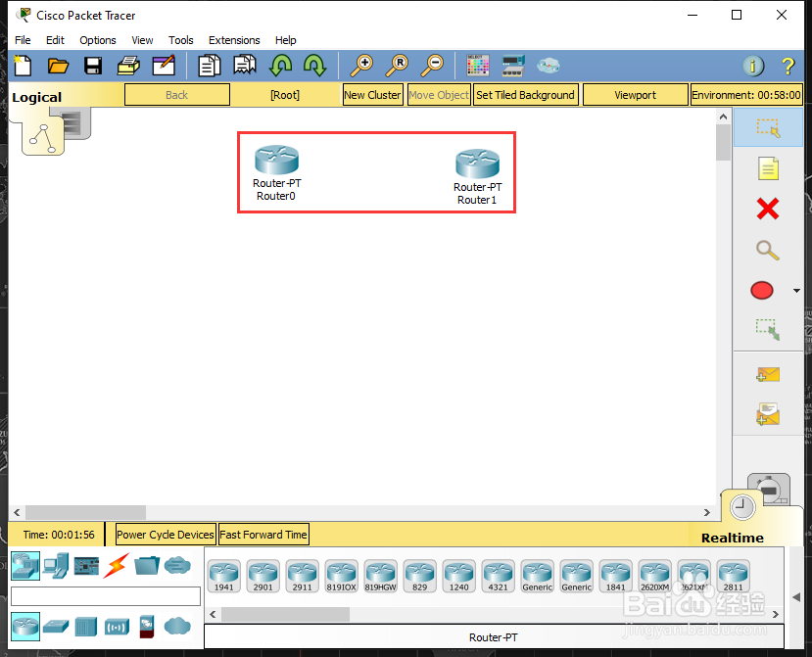Select the Network Devices category

point(25,565)
